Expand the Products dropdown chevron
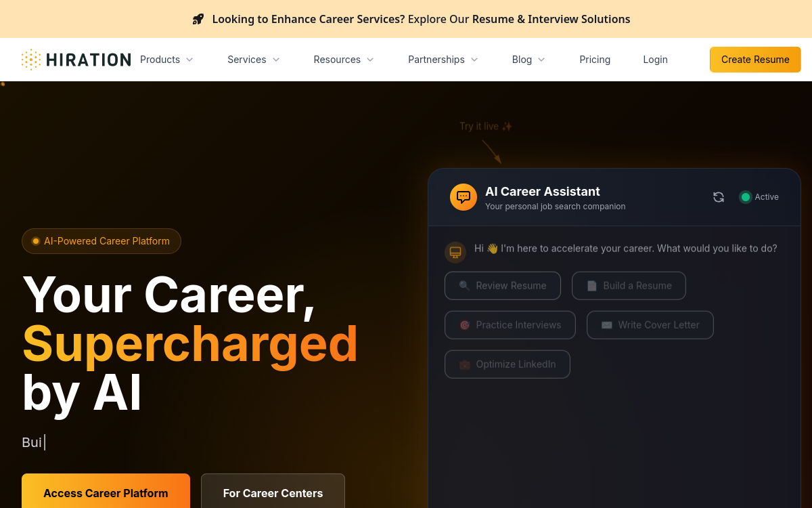 [x=189, y=60]
